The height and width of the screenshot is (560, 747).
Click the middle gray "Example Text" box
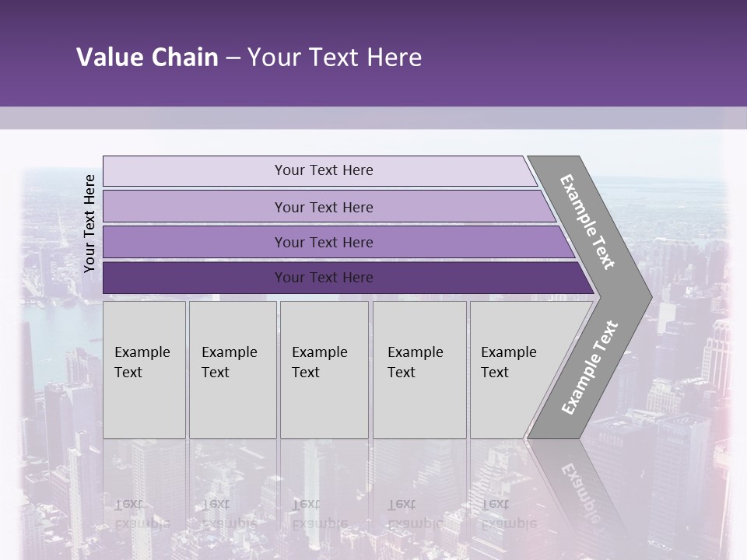[324, 369]
